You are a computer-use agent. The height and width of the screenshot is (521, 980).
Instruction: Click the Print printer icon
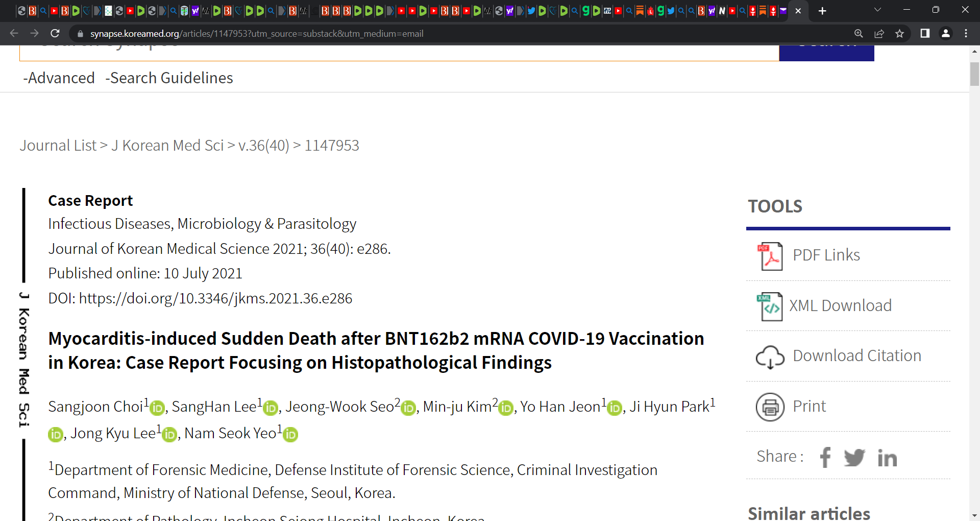click(770, 407)
